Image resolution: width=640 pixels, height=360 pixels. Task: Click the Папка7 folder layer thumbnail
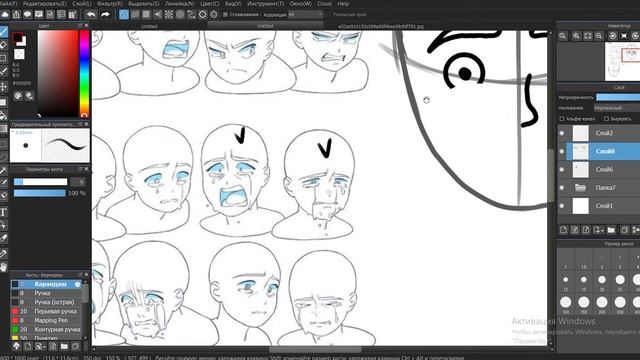pos(580,188)
